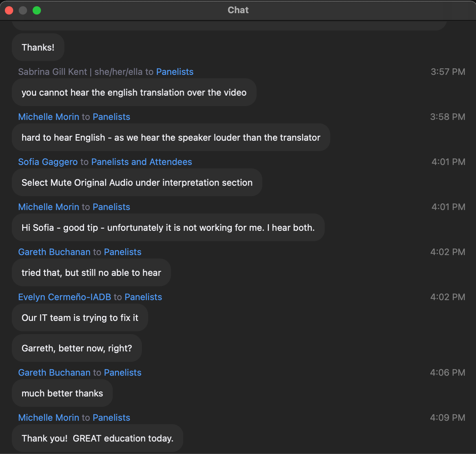
Task: Click 'Thank you! GREAT education today.' message
Action: pyautogui.click(x=97, y=438)
